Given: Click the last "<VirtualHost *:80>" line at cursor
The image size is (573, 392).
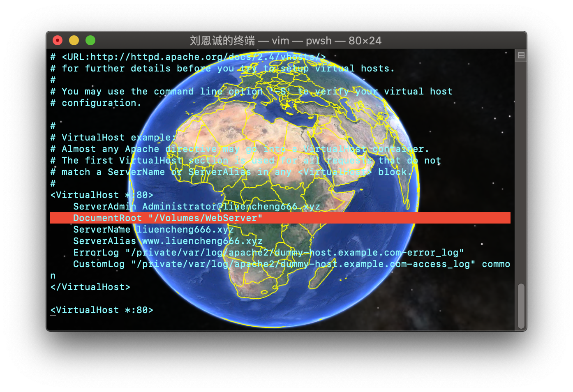Looking at the screenshot, I should click(102, 310).
